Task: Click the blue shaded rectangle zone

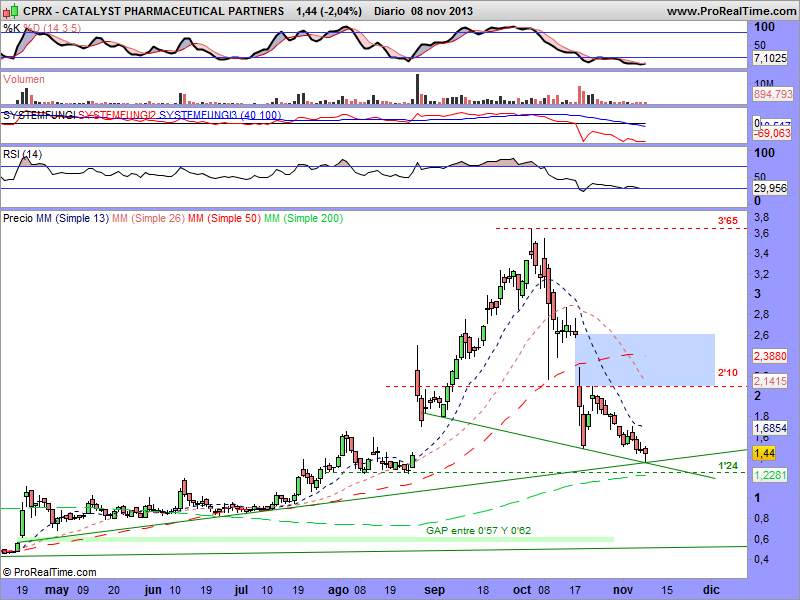Action: [x=645, y=360]
